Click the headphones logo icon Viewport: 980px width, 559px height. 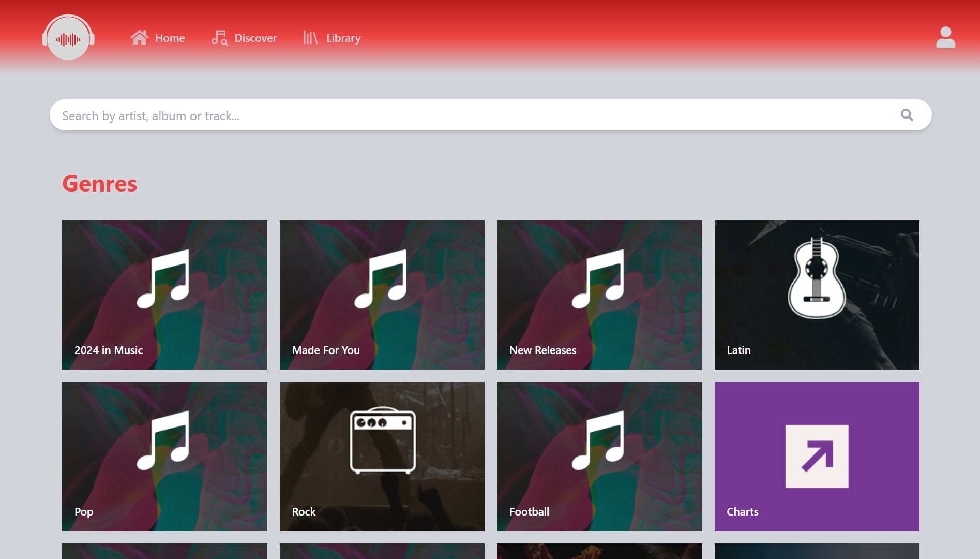pyautogui.click(x=68, y=38)
